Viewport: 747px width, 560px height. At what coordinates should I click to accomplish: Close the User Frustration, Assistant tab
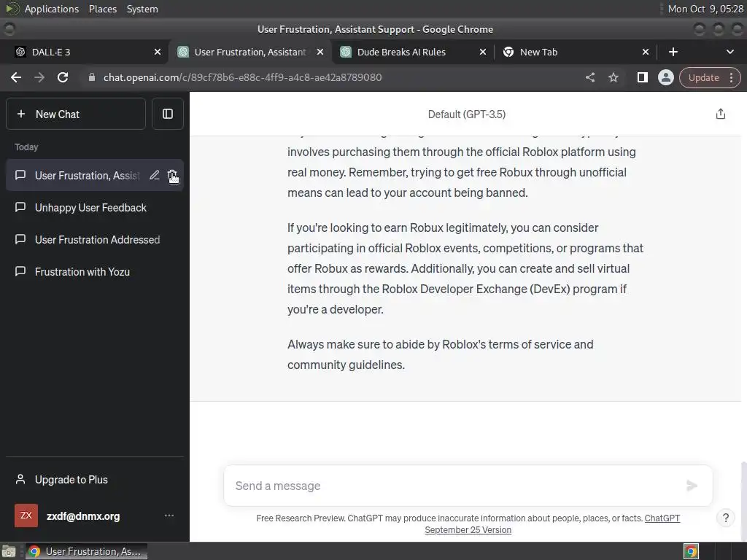[320, 52]
